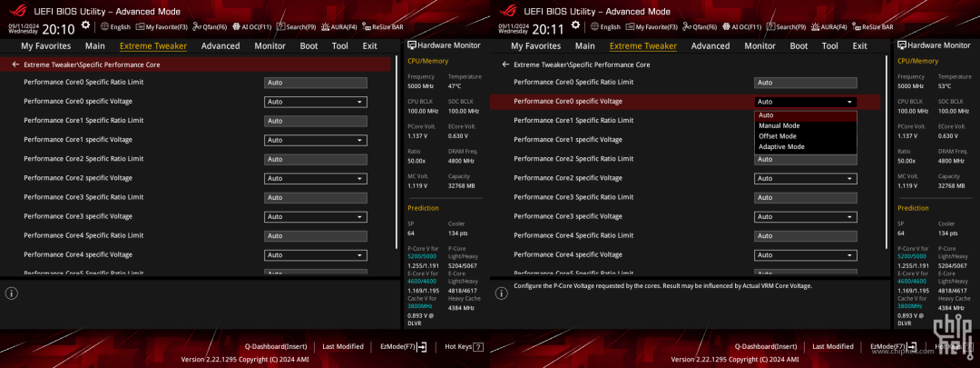Choose Manual Mode in the voltage list
The width and height of the screenshot is (980, 368).
(806, 125)
